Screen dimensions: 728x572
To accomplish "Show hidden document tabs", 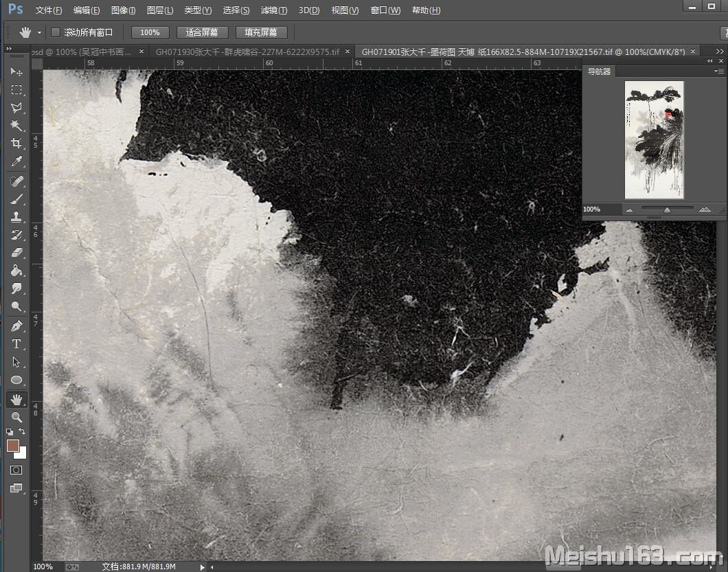I will [x=719, y=52].
